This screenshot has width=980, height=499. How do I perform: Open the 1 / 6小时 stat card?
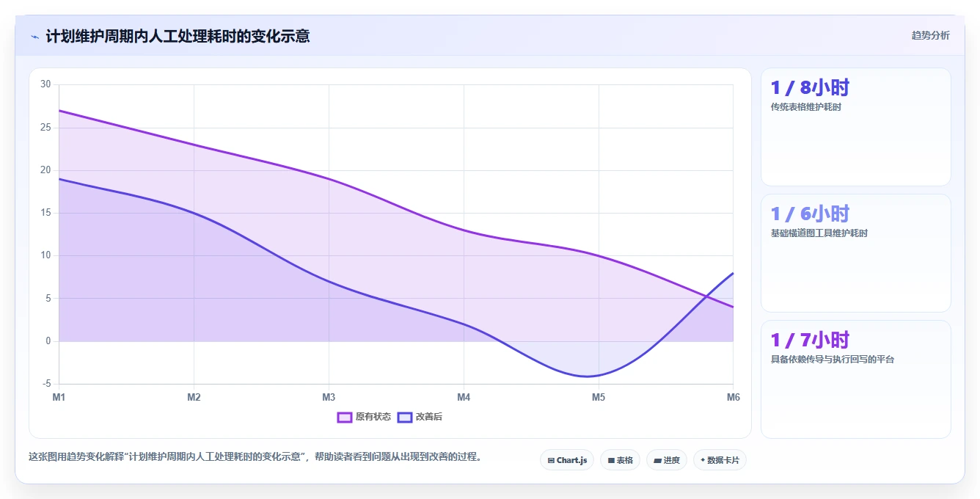tap(856, 253)
